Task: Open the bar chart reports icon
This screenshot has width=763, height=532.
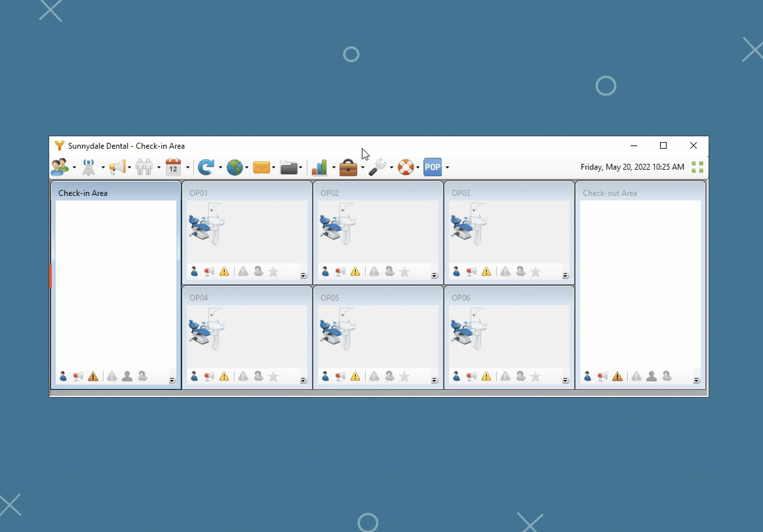Action: [x=320, y=167]
